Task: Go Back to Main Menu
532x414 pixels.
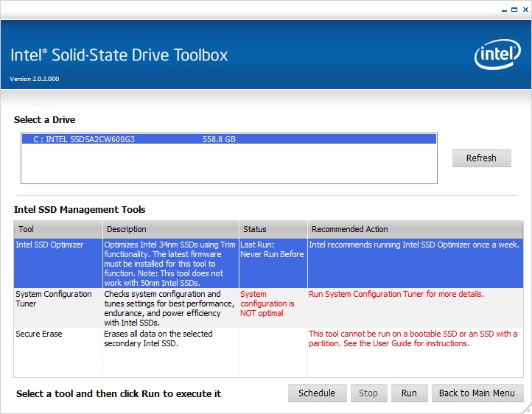Action: pyautogui.click(x=477, y=393)
